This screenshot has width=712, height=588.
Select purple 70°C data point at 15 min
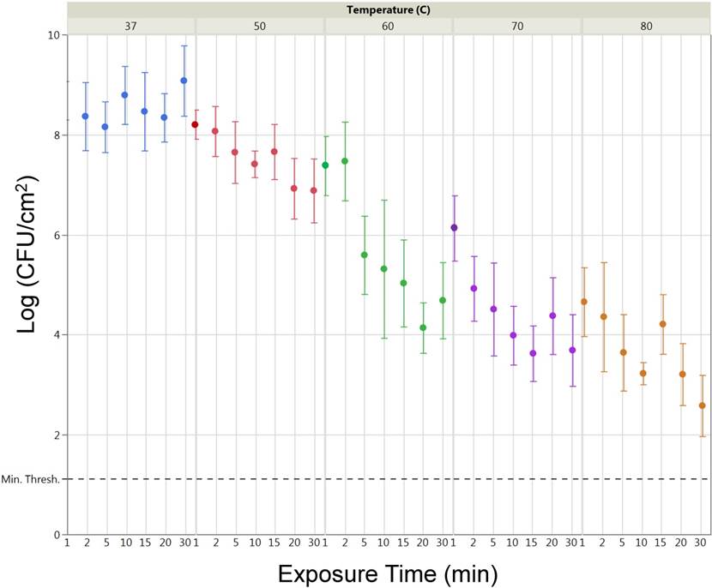(x=533, y=353)
